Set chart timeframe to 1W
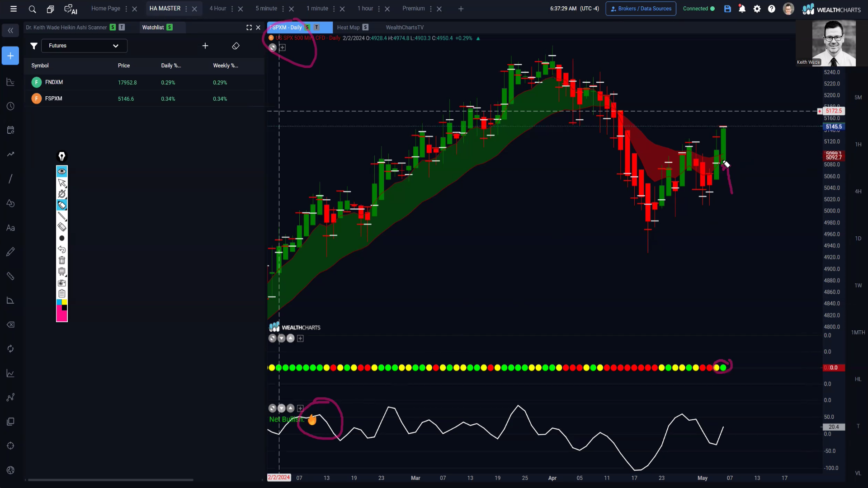This screenshot has width=868, height=488. coord(858,286)
